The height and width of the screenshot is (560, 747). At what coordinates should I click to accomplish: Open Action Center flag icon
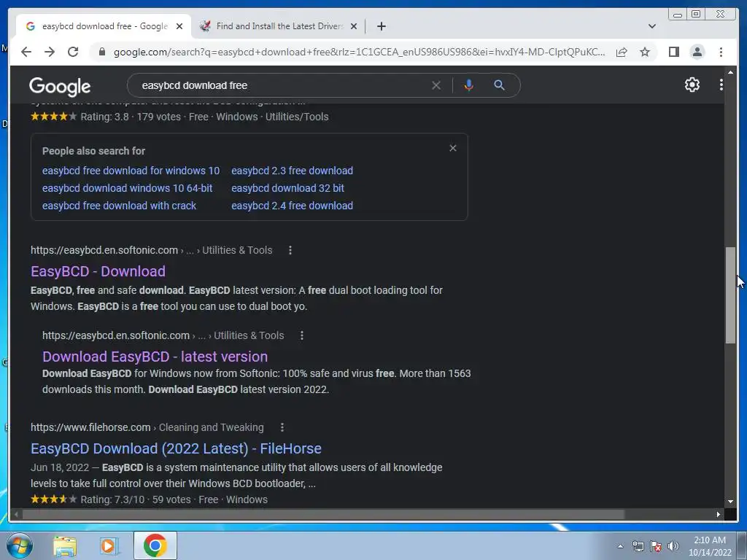[x=656, y=546]
